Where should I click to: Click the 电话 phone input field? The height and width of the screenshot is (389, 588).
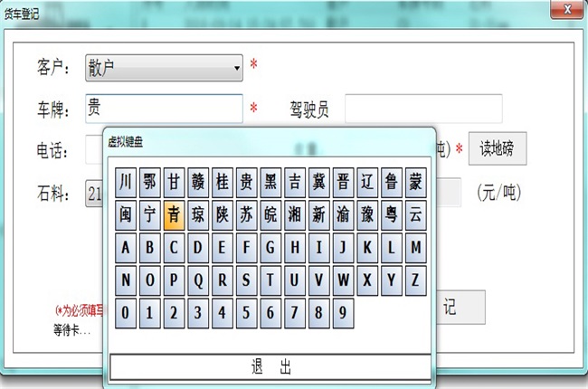point(94,149)
